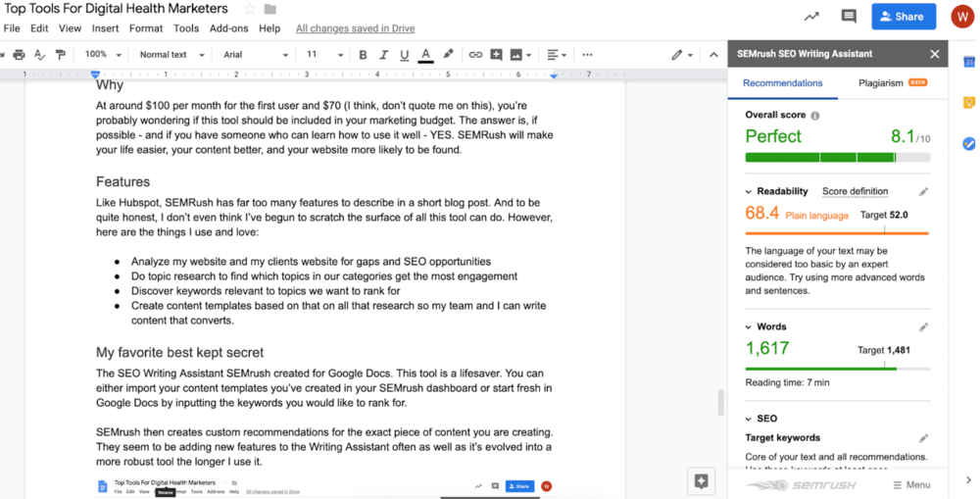Open the Edit menu
The width and height of the screenshot is (980, 499).
click(39, 28)
